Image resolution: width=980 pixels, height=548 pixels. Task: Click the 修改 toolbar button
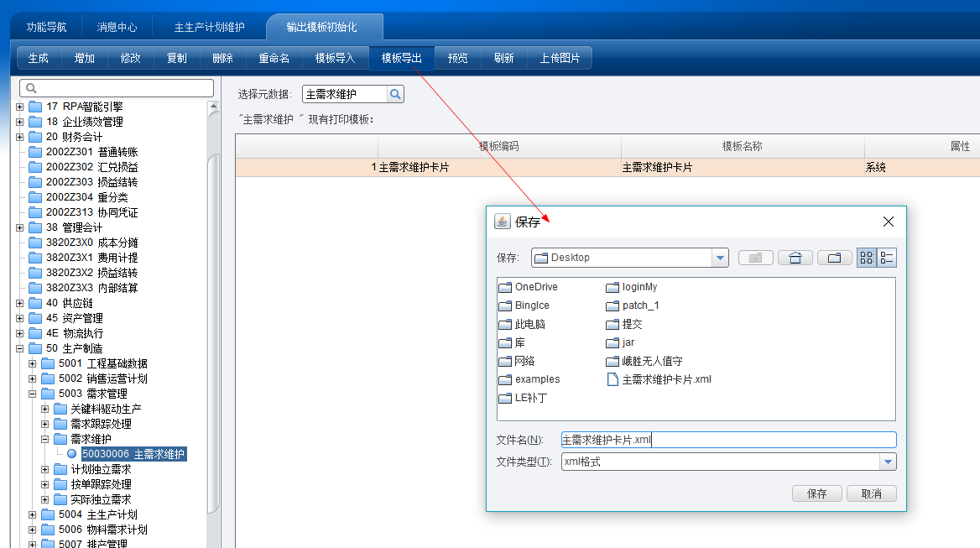click(x=130, y=58)
